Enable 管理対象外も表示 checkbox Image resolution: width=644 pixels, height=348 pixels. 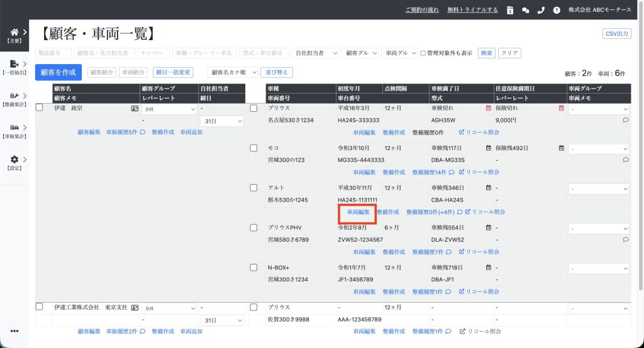point(423,53)
